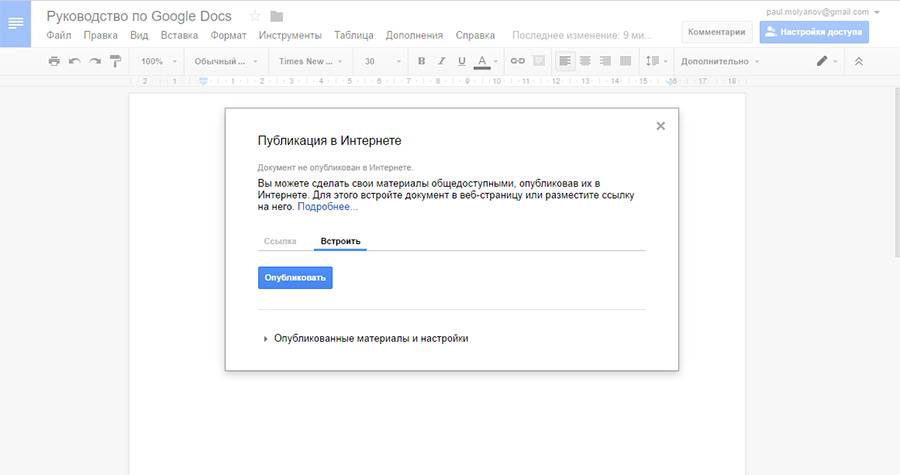The height and width of the screenshot is (475, 900).
Task: Click the Опубликовать button
Action: coord(295,278)
